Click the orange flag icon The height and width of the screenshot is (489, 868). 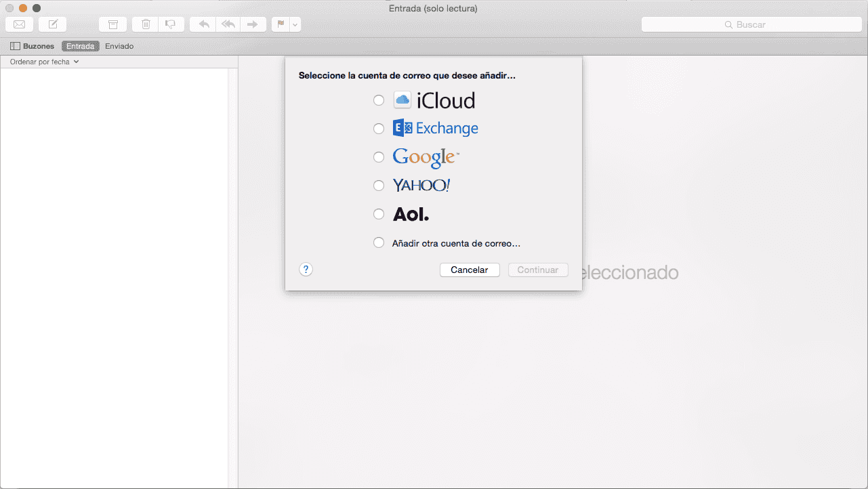click(281, 24)
